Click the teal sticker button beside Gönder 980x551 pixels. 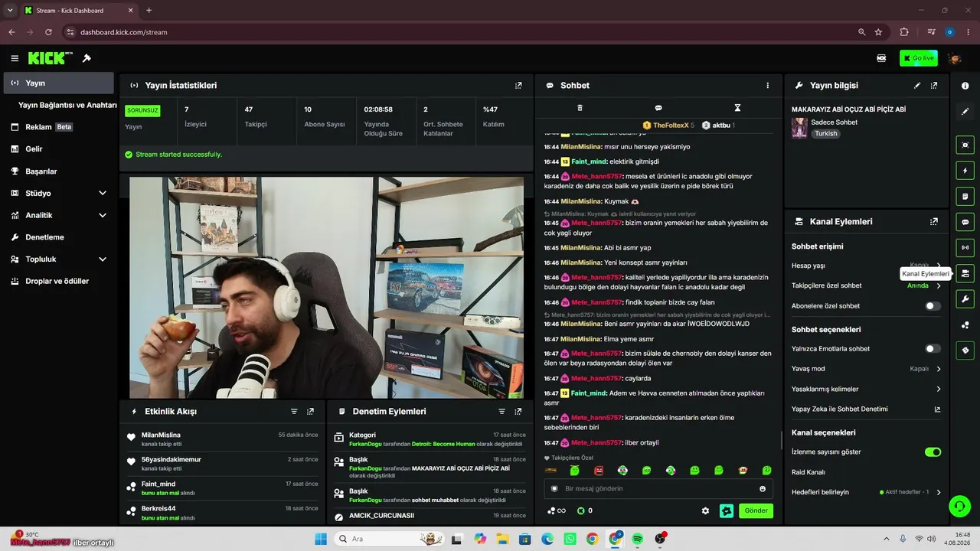tap(727, 510)
